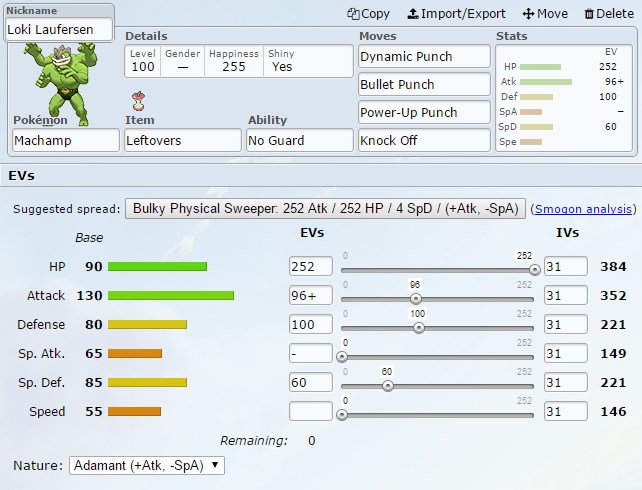
Task: Select the Dynamic Punch move slot
Action: (424, 56)
